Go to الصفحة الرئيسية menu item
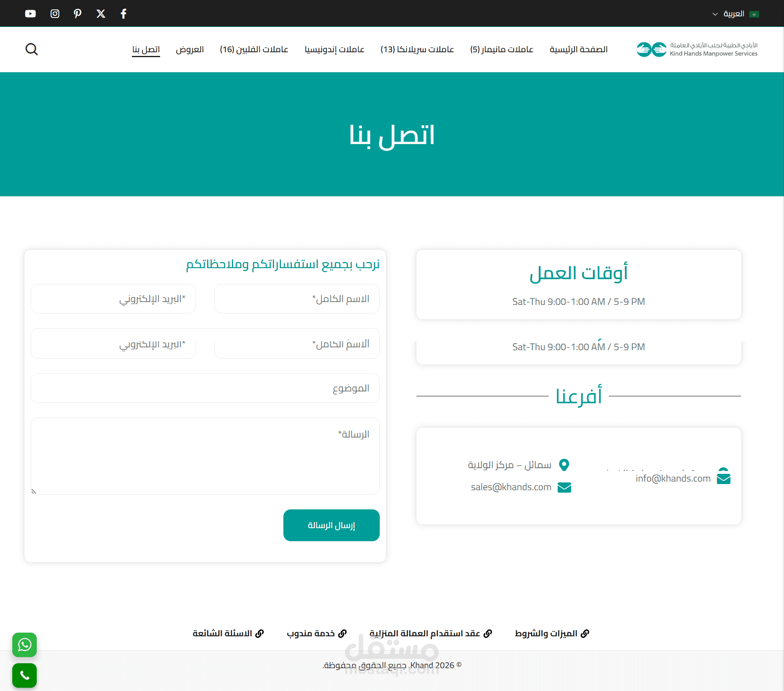784x691 pixels. point(578,49)
